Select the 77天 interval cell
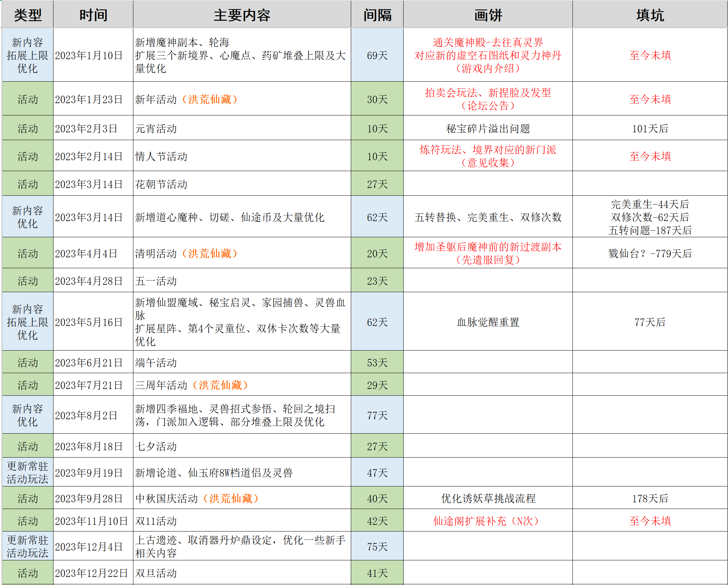728x585 pixels. tap(377, 415)
